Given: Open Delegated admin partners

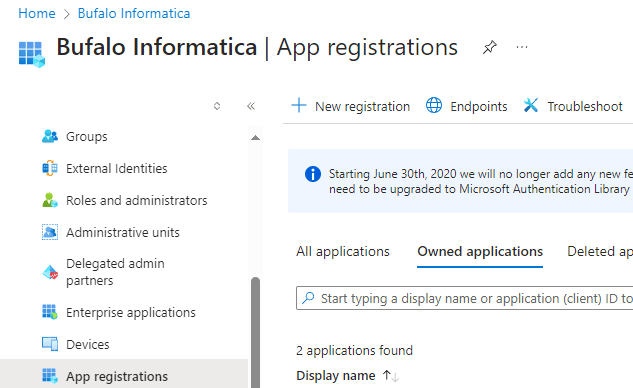Looking at the screenshot, I should pyautogui.click(x=115, y=272).
